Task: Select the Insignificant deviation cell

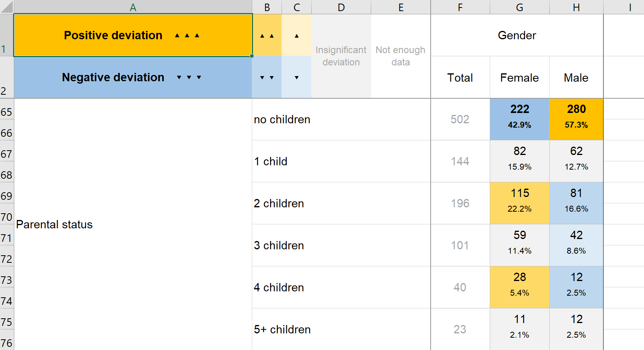Action: pyautogui.click(x=341, y=56)
